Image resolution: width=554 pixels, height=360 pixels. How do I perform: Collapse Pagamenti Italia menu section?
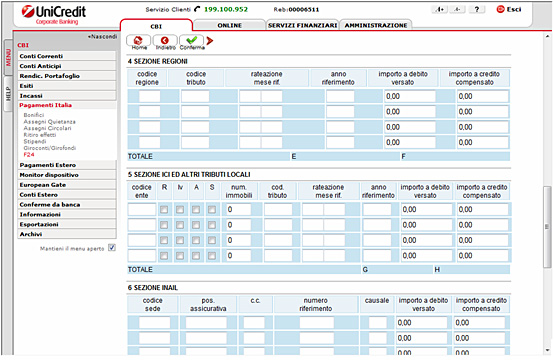tap(67, 105)
